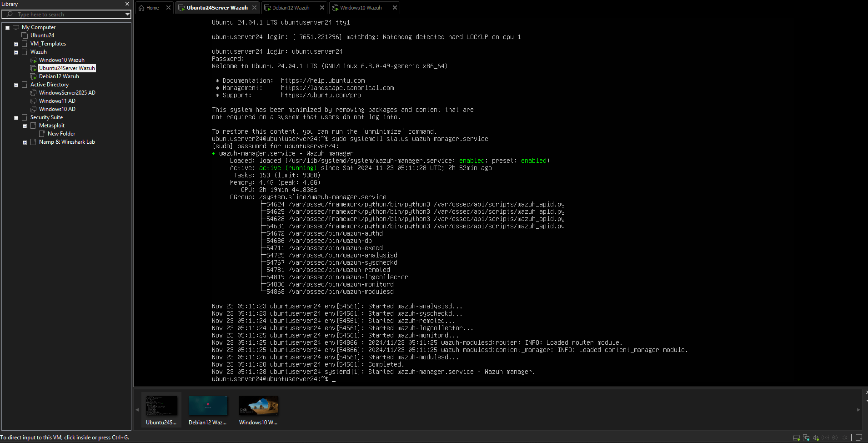Click the Security Suite folder icon
The image size is (868, 443).
[x=25, y=117]
